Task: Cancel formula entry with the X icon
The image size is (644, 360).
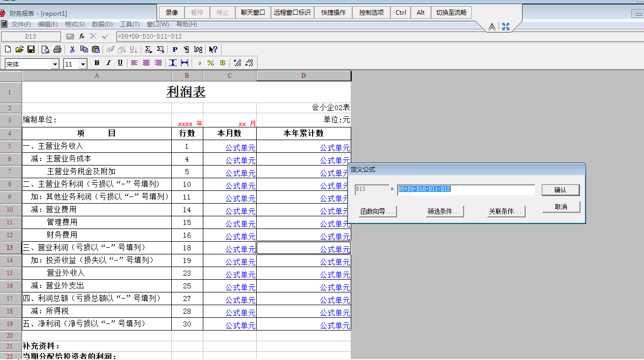Action: point(93,36)
